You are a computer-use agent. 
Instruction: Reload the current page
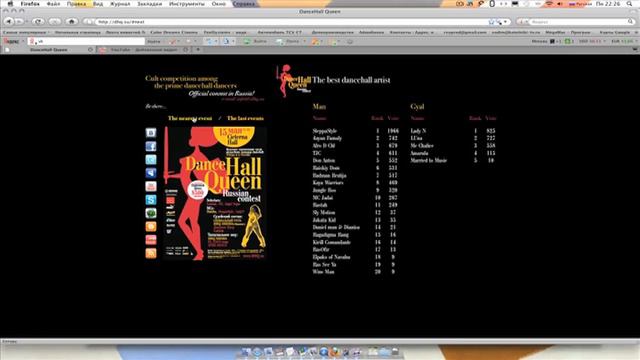(x=38, y=21)
